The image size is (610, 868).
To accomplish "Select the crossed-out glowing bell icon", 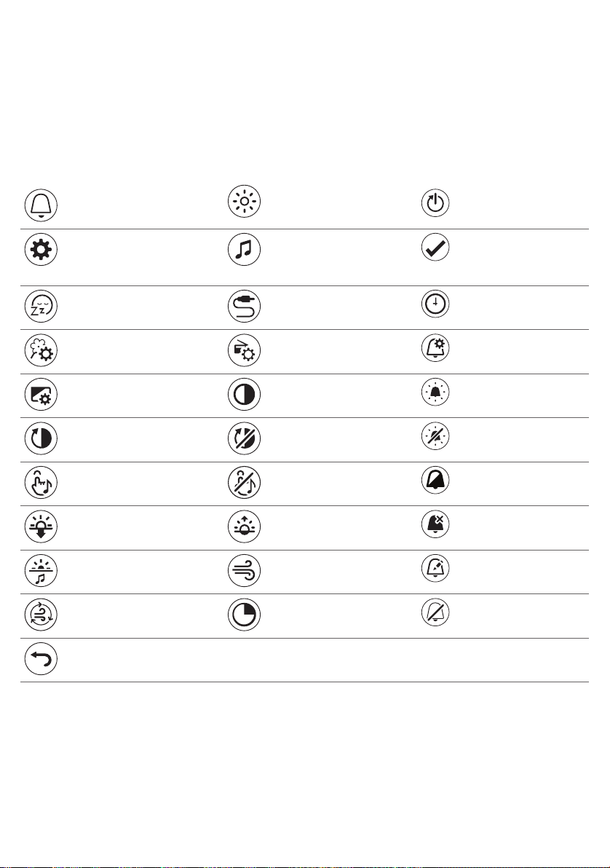I will (x=435, y=436).
